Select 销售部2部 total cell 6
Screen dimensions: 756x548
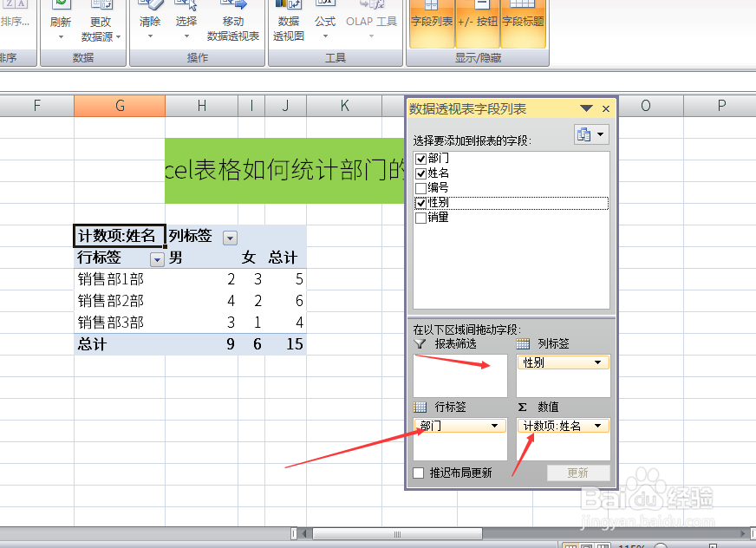(286, 301)
